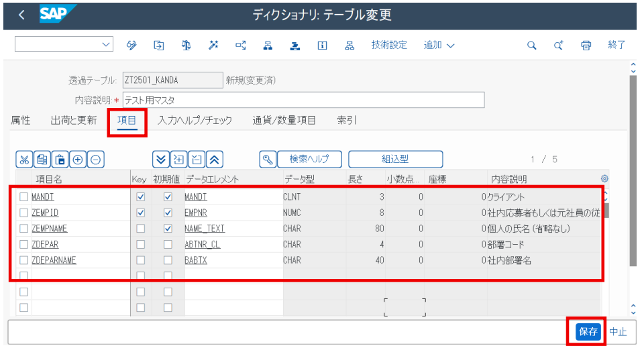This screenshot has height=348, width=644.
Task: Expand the 追加 menu
Action: [x=439, y=45]
